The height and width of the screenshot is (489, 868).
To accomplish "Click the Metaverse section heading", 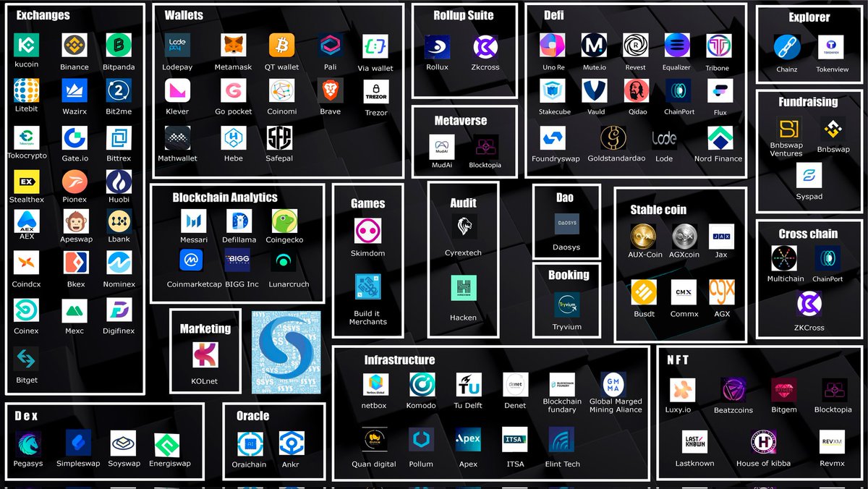I will [x=461, y=121].
